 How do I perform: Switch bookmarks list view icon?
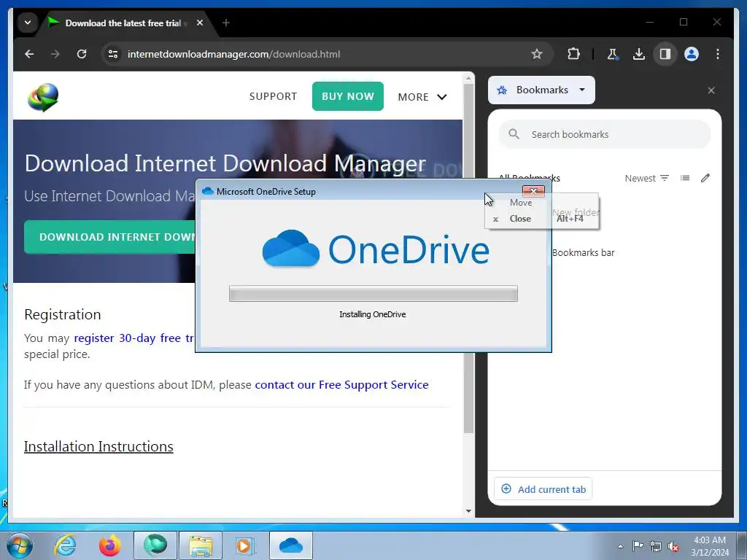pyautogui.click(x=685, y=178)
